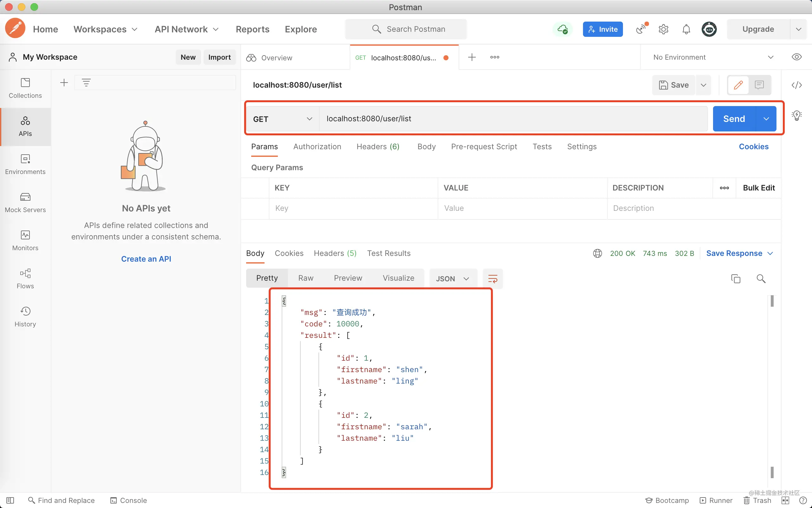Viewport: 812px width, 508px height.
Task: Open Explore in top navigation
Action: pos(301,29)
